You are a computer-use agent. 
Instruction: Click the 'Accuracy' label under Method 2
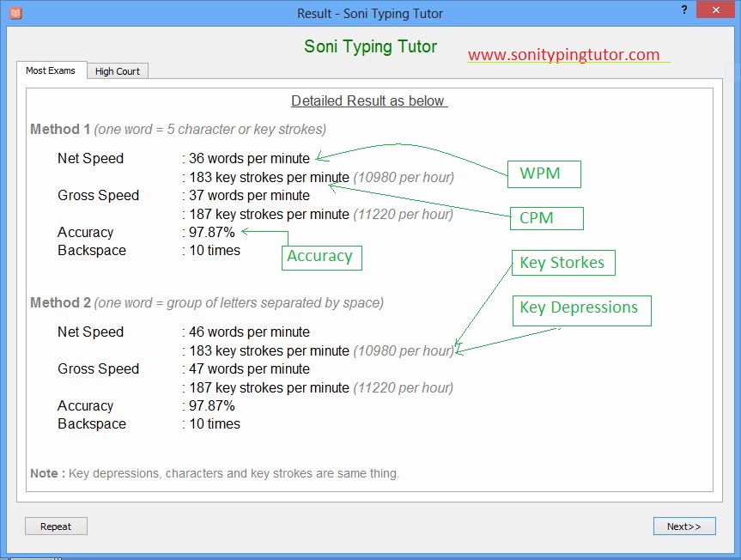(x=86, y=405)
